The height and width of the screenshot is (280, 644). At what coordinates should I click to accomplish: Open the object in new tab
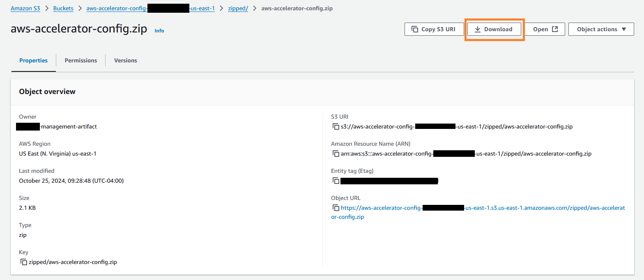click(x=545, y=29)
